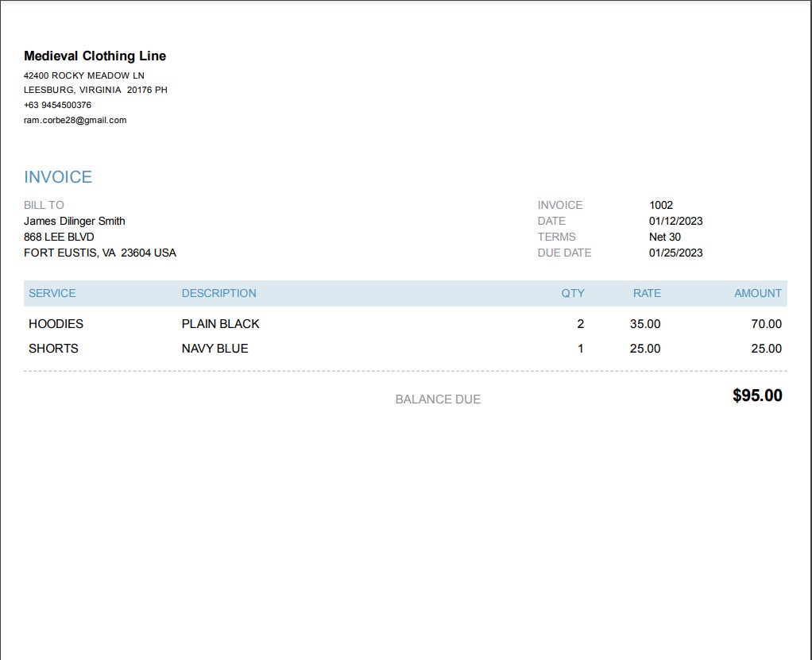812x660 pixels.
Task: Click the RATE column header
Action: click(647, 294)
